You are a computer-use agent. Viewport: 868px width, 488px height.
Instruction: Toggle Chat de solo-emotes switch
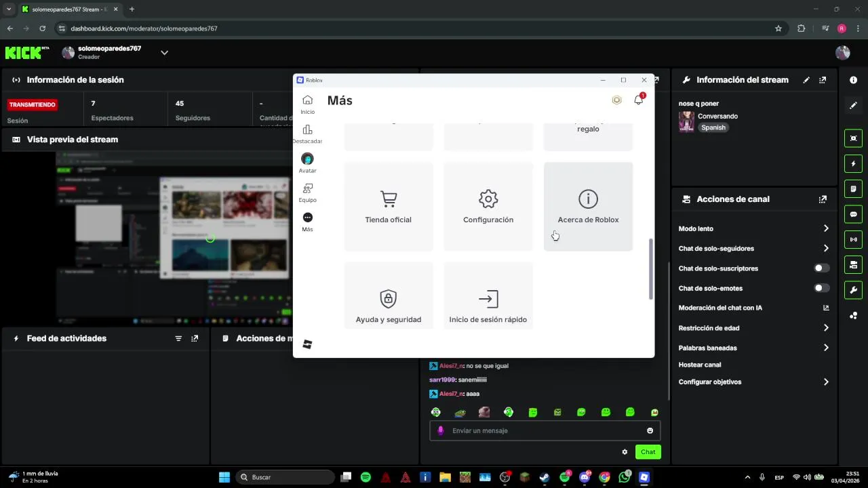click(x=821, y=288)
